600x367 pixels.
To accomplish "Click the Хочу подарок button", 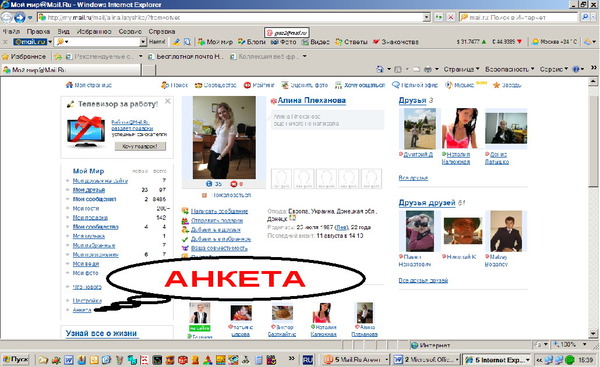I will 140,147.
